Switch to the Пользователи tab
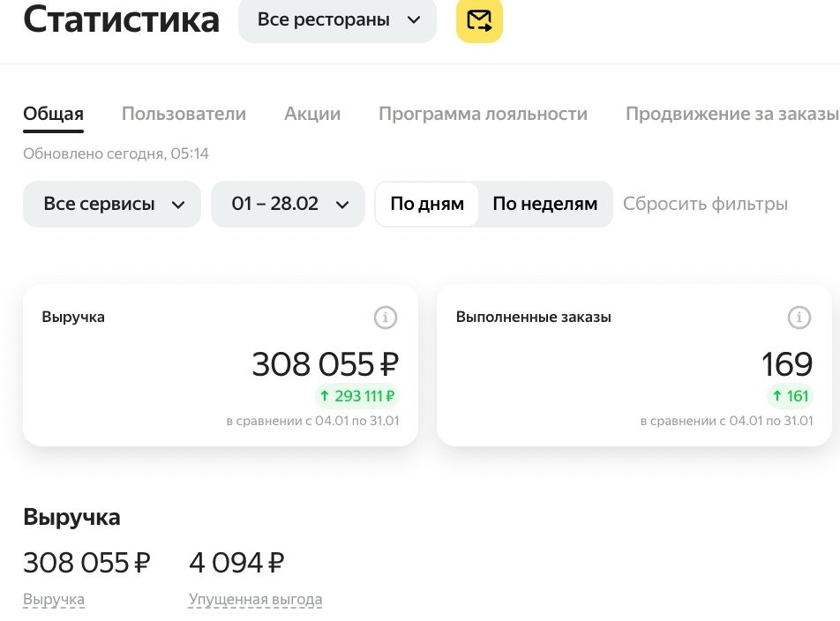This screenshot has height=621, width=840. coord(184,113)
